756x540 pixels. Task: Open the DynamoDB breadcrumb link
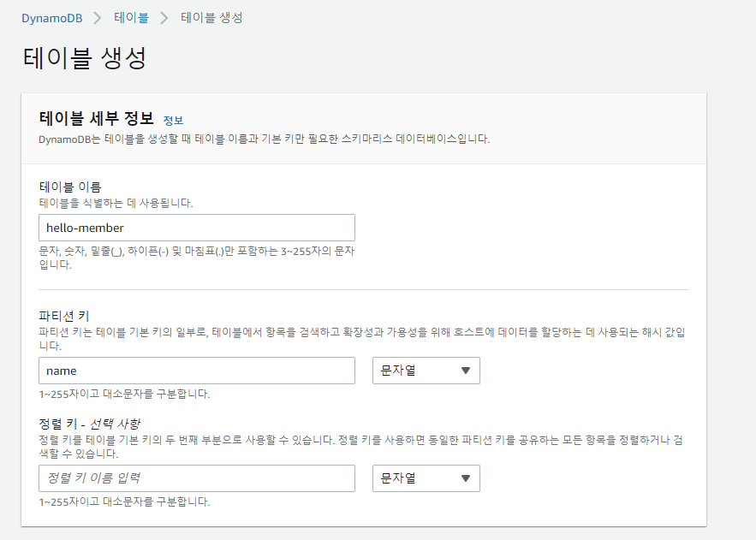point(51,18)
